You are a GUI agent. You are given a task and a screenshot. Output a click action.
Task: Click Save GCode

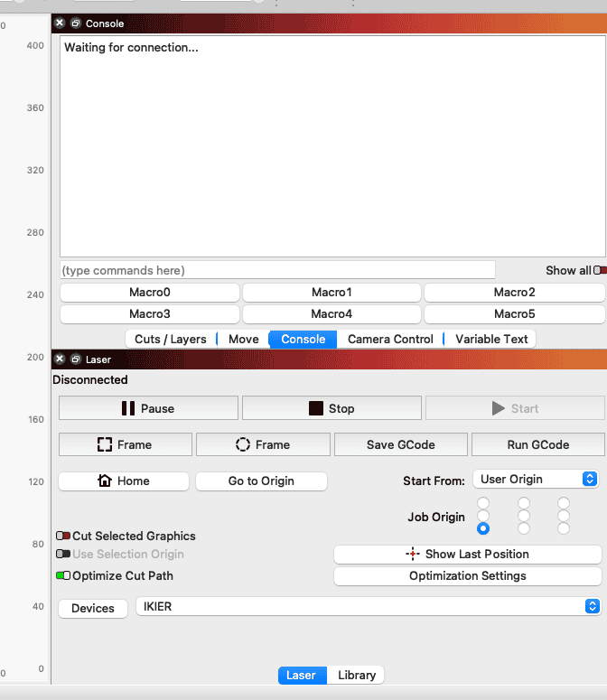point(401,444)
